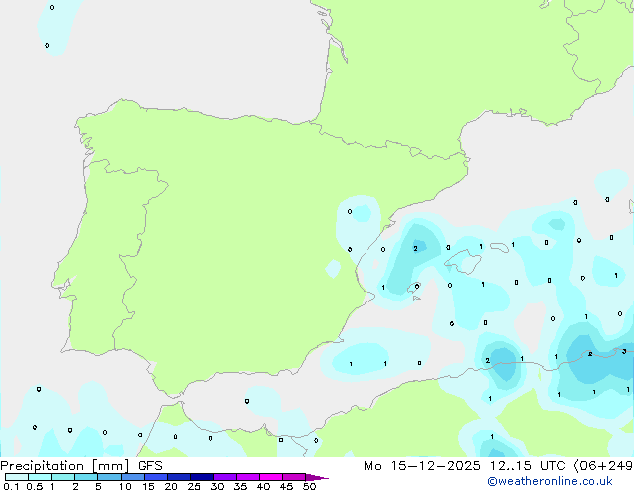Click the '25' legend scale label
The image size is (634, 490).
click(194, 486)
